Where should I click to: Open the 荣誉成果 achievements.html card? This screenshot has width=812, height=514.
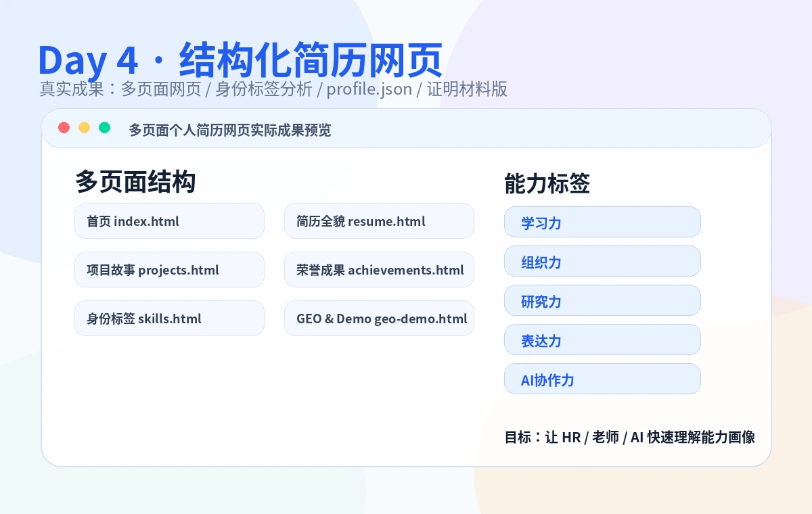tap(379, 270)
